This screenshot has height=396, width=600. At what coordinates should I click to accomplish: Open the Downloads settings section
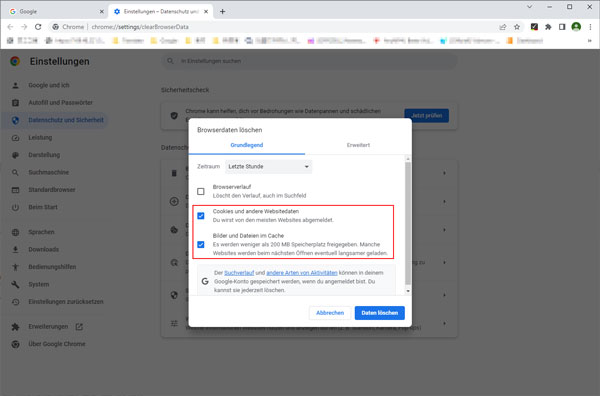(44, 249)
